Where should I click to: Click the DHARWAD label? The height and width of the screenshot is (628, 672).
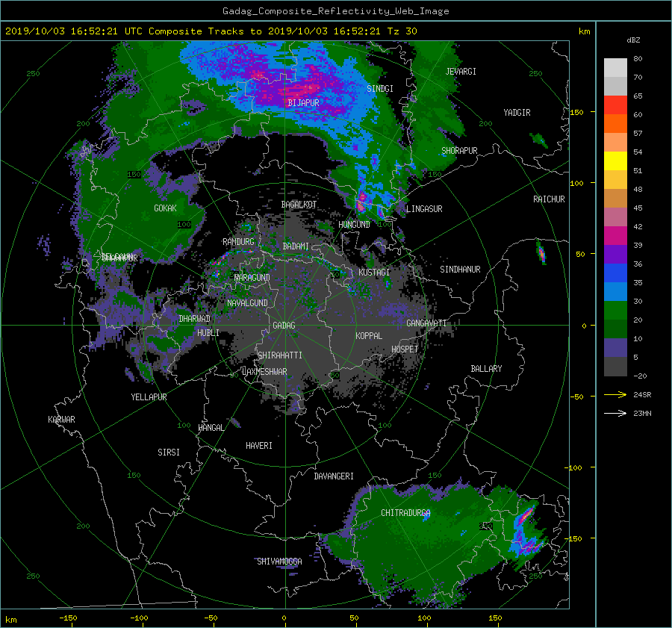(x=194, y=319)
